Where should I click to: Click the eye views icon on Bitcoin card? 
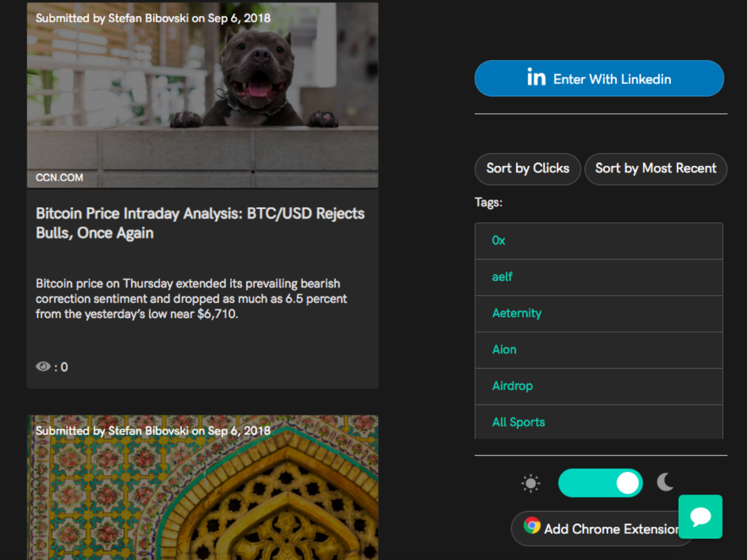pos(43,366)
